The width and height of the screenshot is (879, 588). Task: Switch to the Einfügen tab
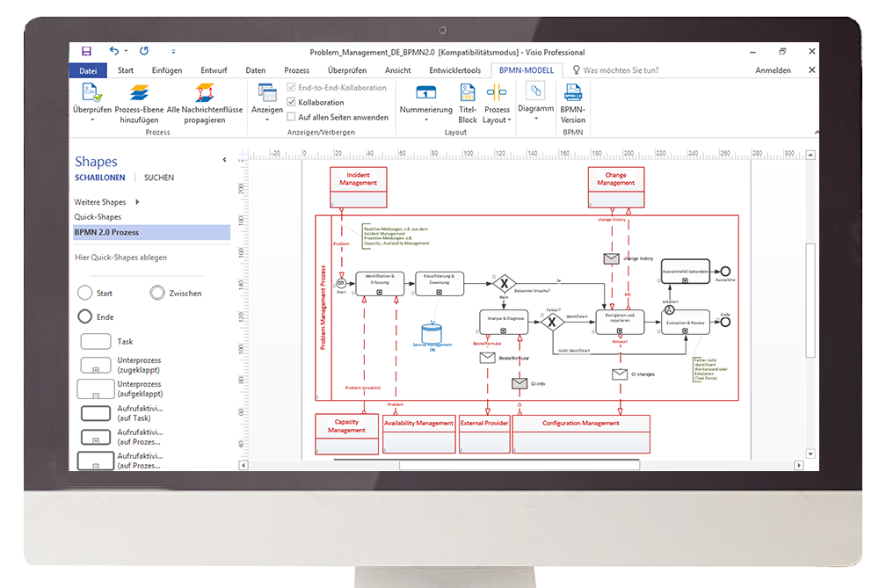coord(167,70)
